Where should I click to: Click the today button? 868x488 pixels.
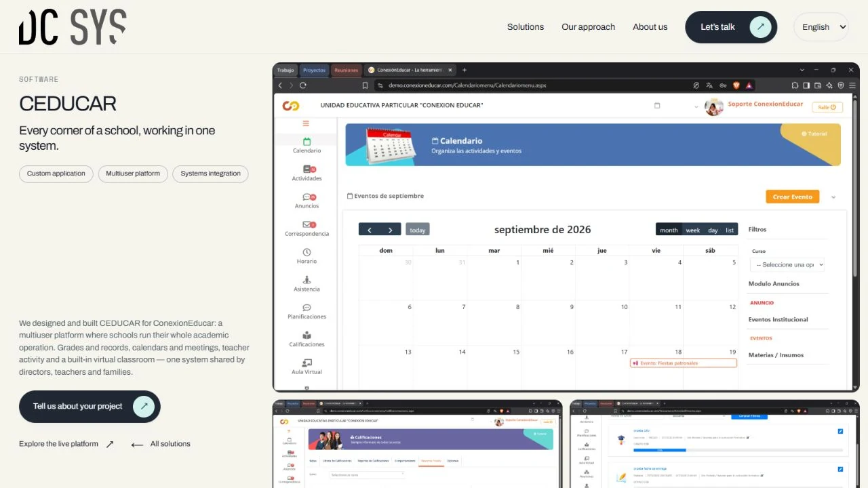point(418,230)
